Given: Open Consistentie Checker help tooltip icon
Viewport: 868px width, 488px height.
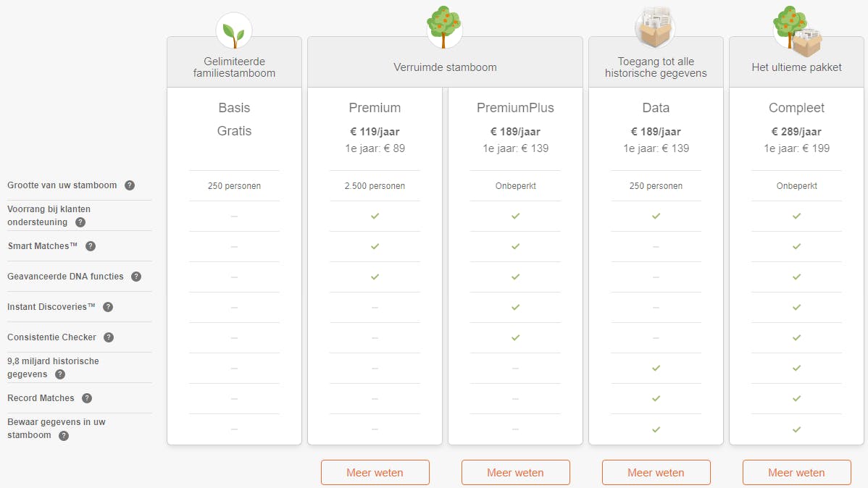Looking at the screenshot, I should 109,337.
